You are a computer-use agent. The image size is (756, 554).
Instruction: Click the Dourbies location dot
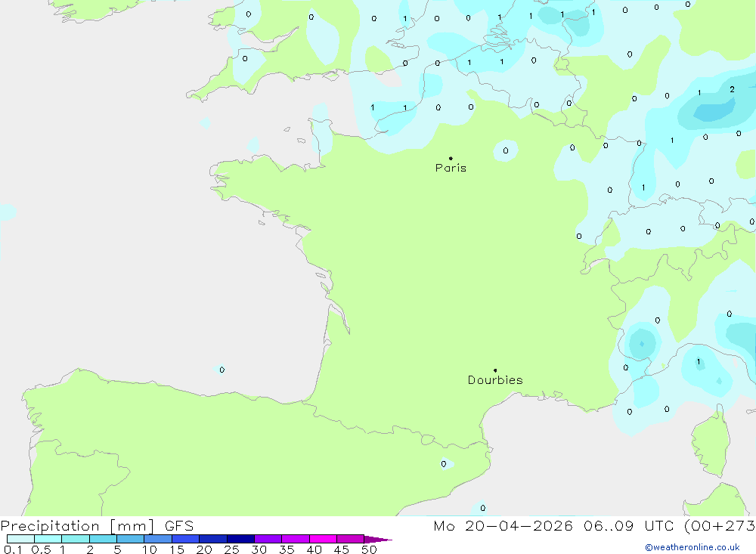click(x=495, y=370)
